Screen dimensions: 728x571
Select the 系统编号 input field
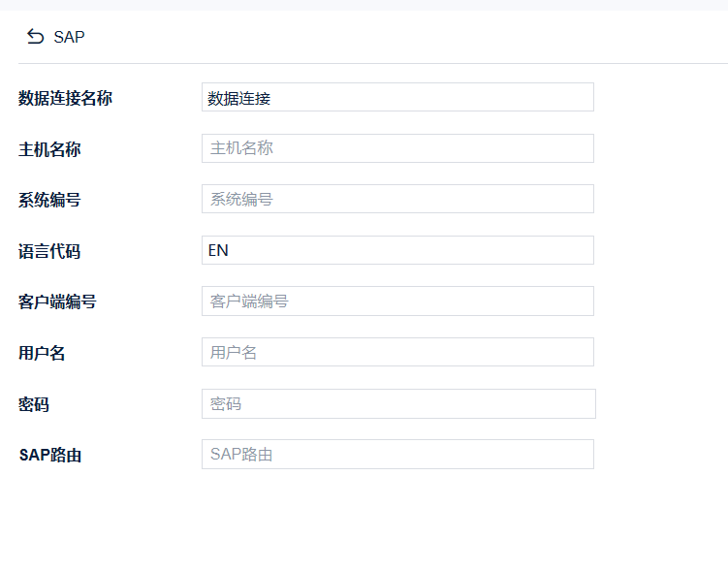(x=397, y=199)
